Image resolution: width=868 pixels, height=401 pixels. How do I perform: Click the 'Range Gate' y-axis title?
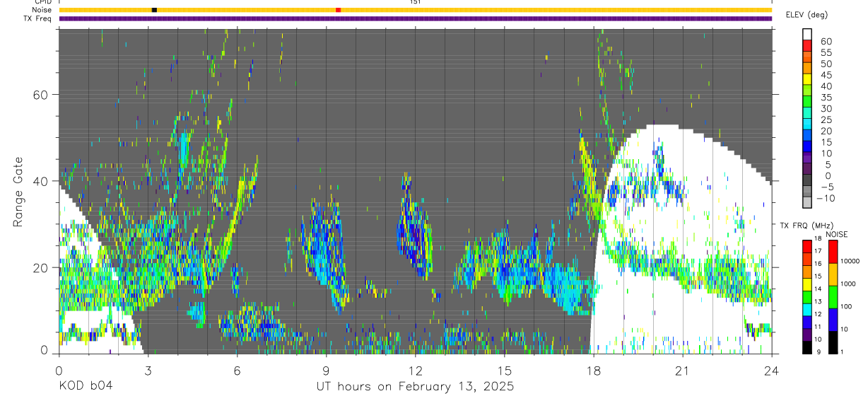pyautogui.click(x=20, y=191)
